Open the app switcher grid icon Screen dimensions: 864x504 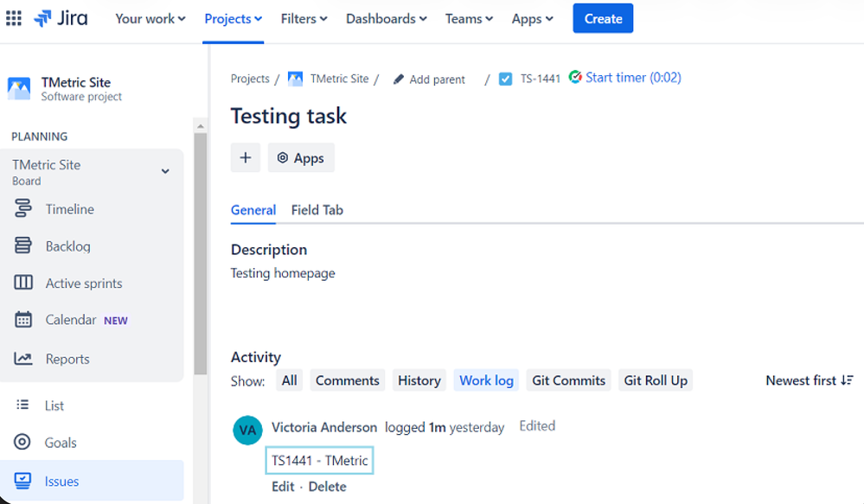click(14, 18)
